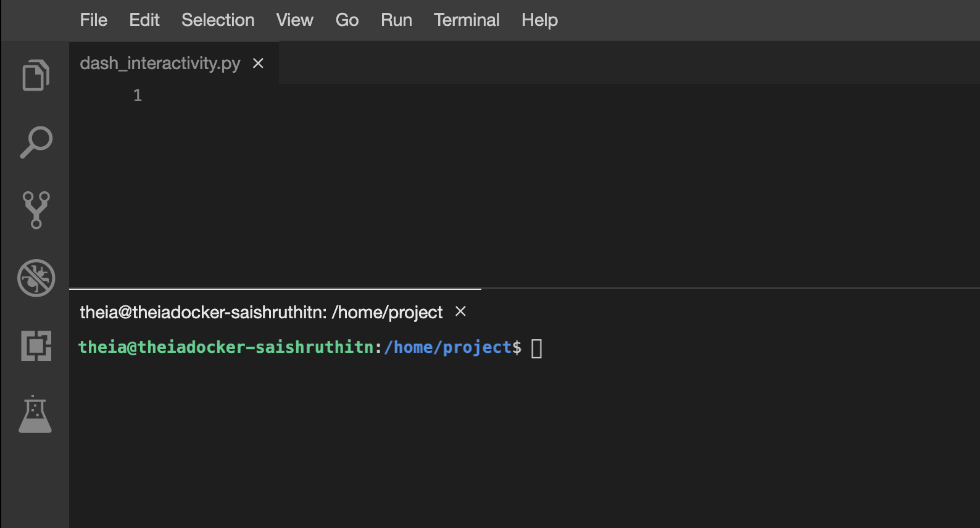
Task: Open the Go menu
Action: pos(347,20)
